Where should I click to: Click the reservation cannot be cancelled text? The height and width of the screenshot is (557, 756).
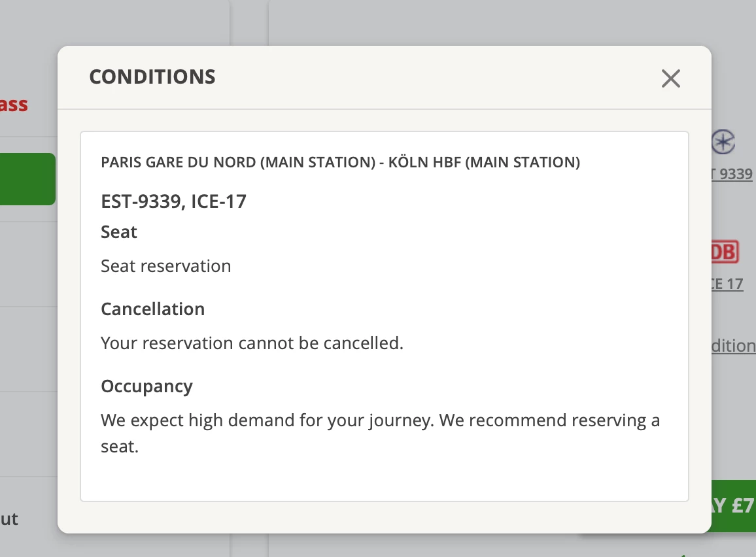(252, 343)
